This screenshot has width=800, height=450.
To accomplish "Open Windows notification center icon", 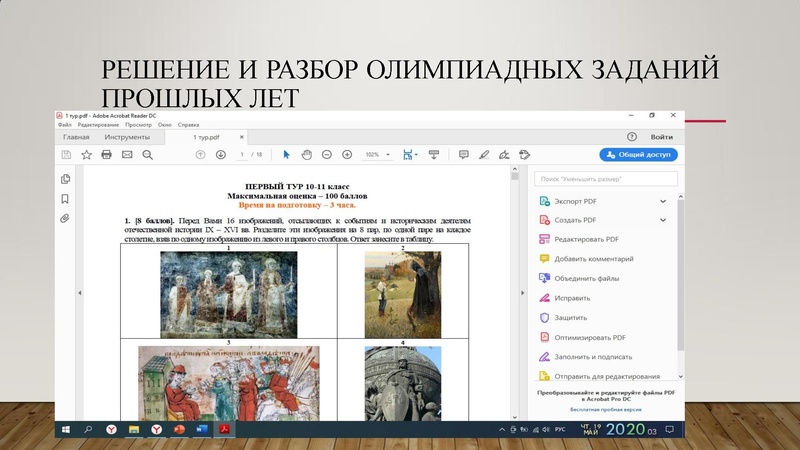I will pyautogui.click(x=669, y=430).
